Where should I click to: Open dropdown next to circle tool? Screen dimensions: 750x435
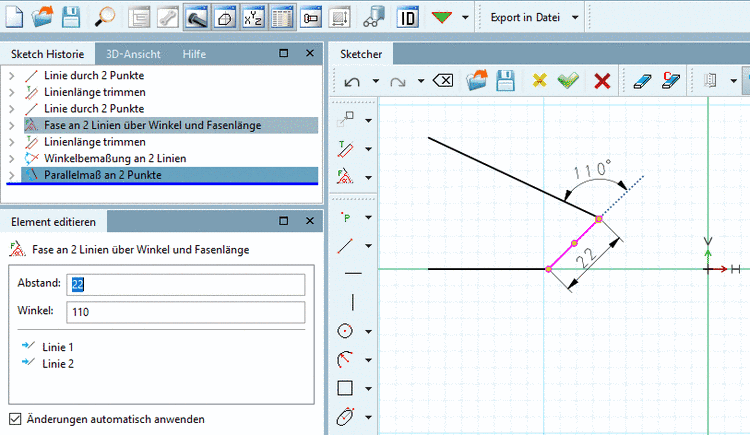(368, 331)
